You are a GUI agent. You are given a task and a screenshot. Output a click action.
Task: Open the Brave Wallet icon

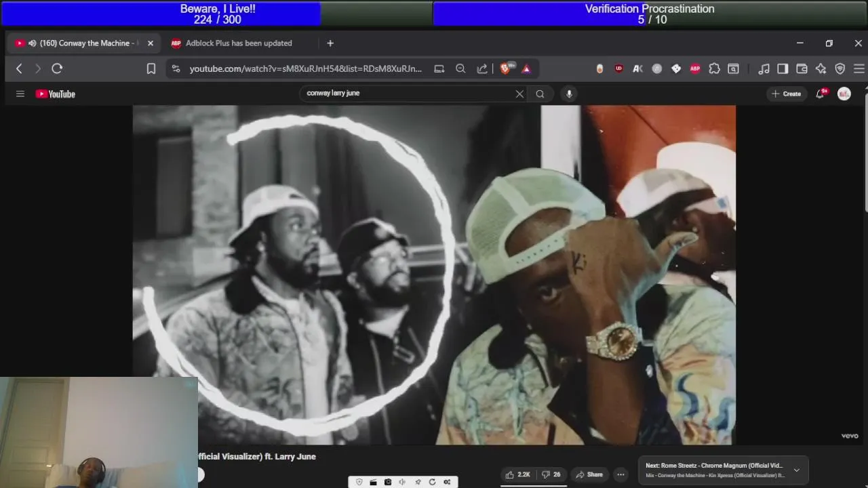pyautogui.click(x=802, y=68)
